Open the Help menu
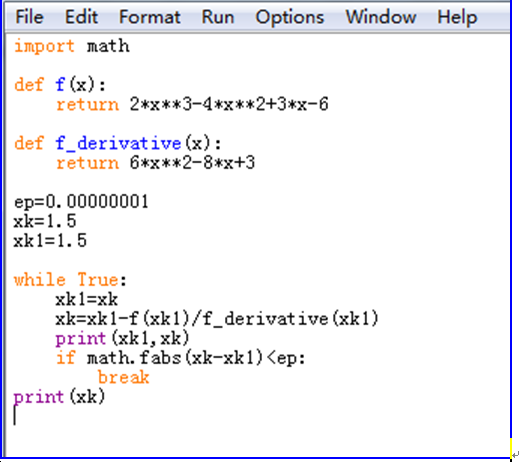The width and height of the screenshot is (519, 463). pyautogui.click(x=457, y=17)
